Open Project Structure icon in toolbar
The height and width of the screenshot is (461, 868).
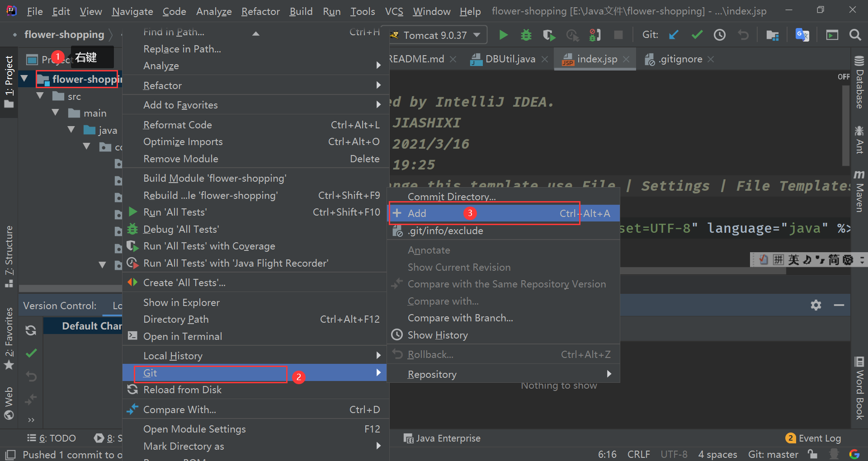(773, 35)
